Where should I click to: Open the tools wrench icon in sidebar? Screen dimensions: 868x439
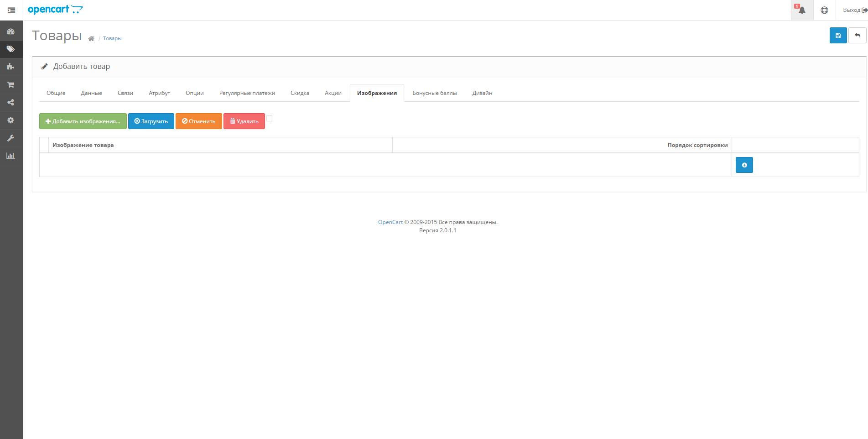[x=11, y=138]
